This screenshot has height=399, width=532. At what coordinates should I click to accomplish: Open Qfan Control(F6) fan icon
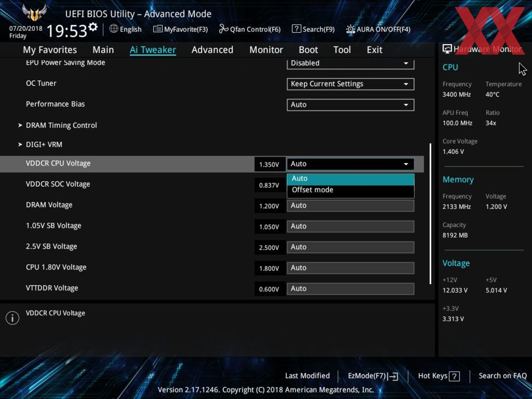223,29
